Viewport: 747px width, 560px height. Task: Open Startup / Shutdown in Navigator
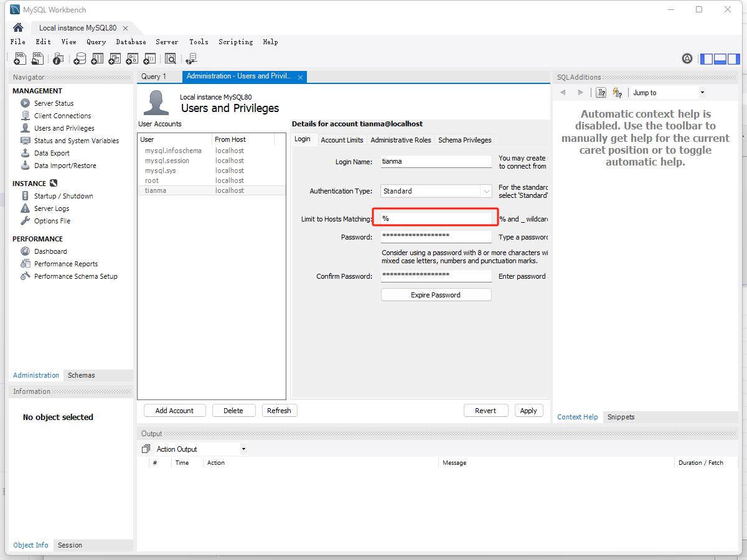tap(63, 196)
